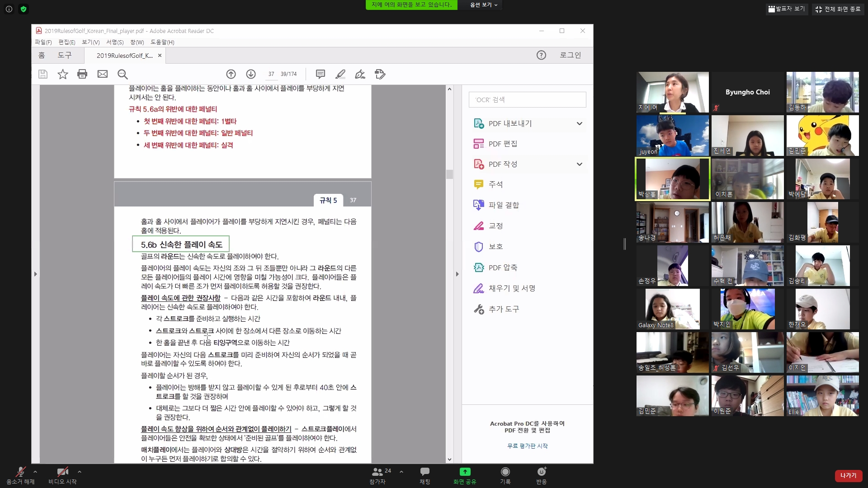This screenshot has width=868, height=488.
Task: Select the highlighter pen tool
Action: (x=340, y=74)
